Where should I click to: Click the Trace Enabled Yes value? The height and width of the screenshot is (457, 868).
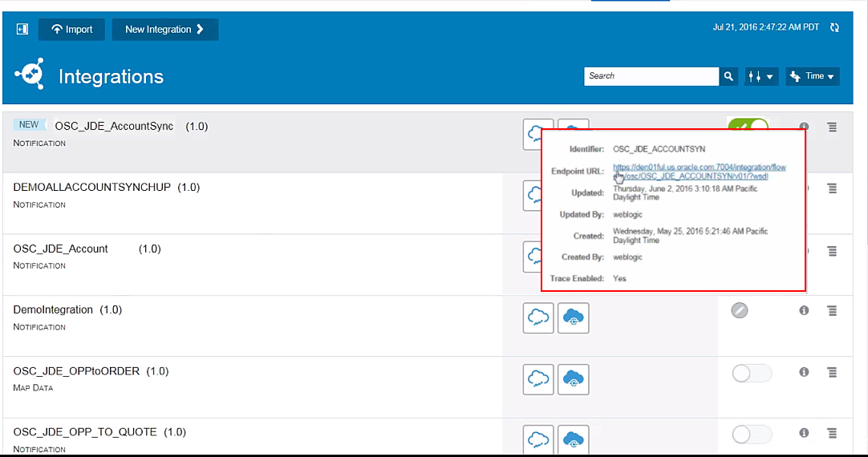[619, 278]
